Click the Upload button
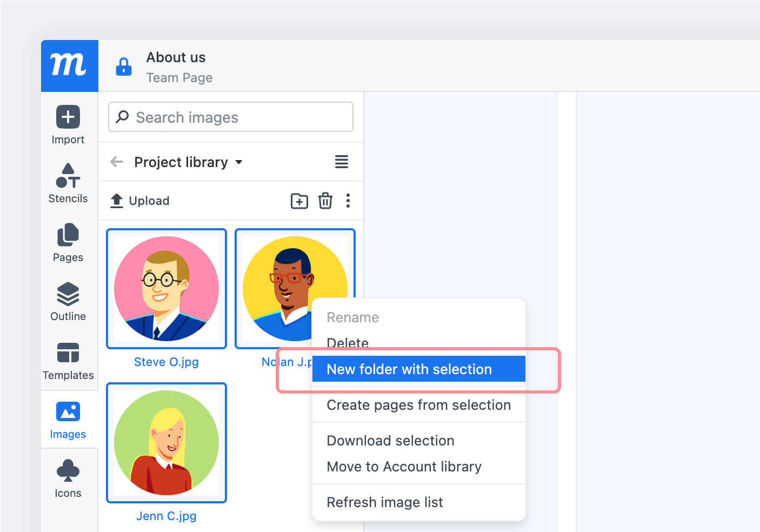The height and width of the screenshot is (532, 760). [140, 201]
